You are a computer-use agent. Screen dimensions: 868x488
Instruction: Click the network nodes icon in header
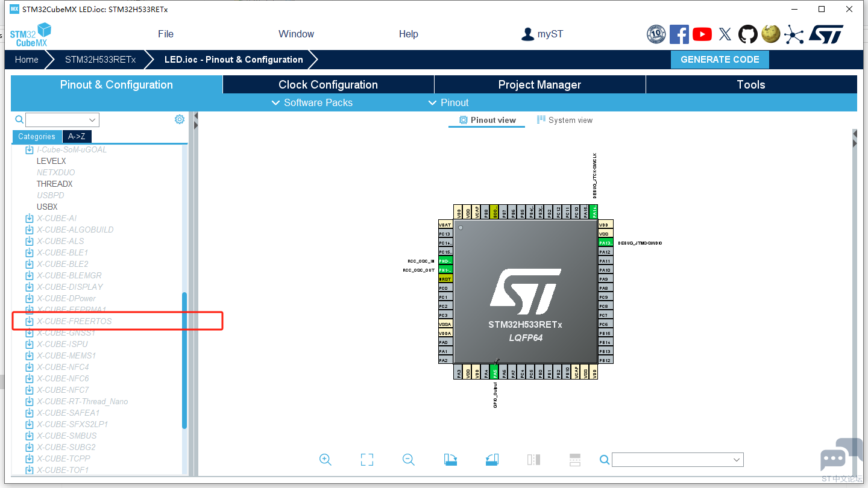794,34
